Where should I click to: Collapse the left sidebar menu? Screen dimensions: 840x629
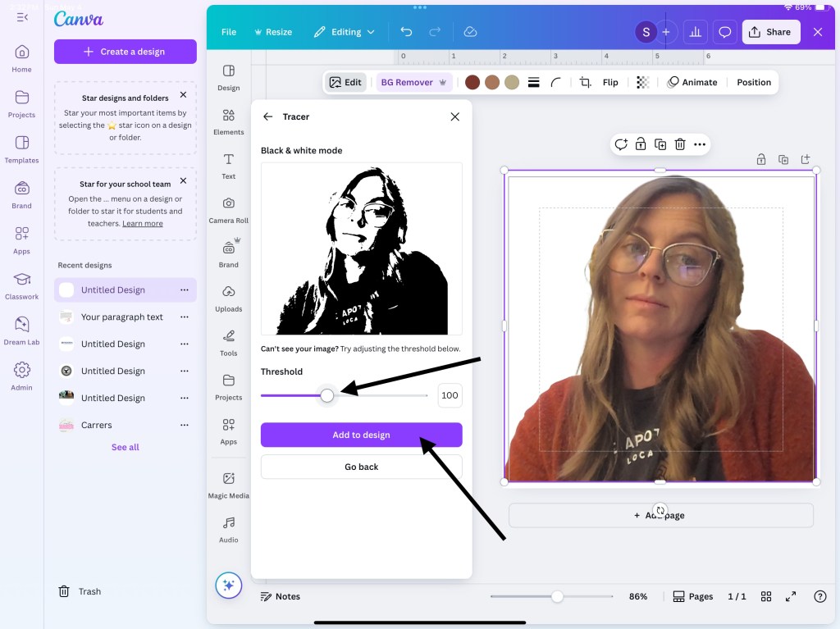click(x=22, y=17)
